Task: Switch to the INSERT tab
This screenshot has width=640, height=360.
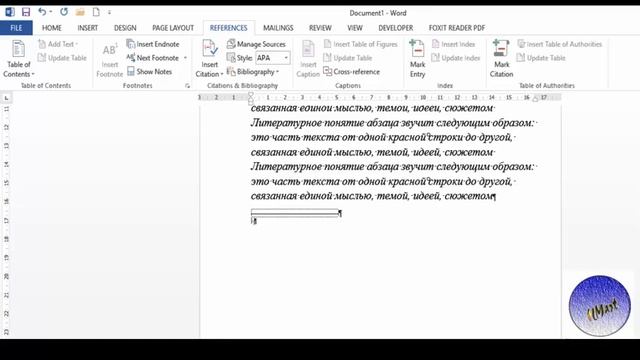Action: click(88, 28)
